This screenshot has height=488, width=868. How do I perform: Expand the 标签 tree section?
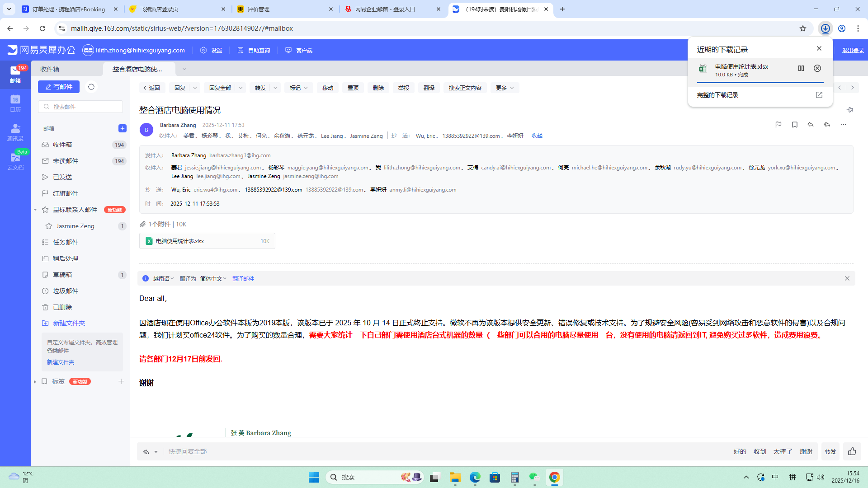tap(35, 382)
